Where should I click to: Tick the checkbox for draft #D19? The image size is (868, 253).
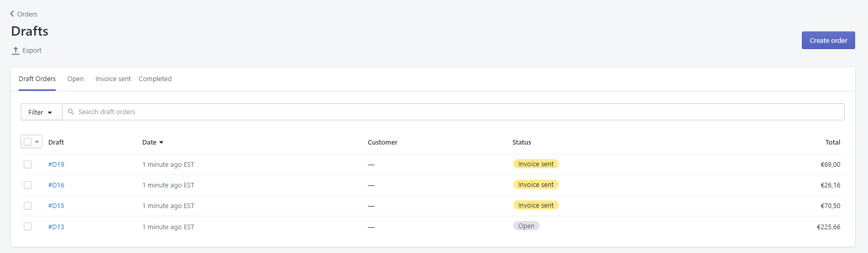pyautogui.click(x=28, y=165)
